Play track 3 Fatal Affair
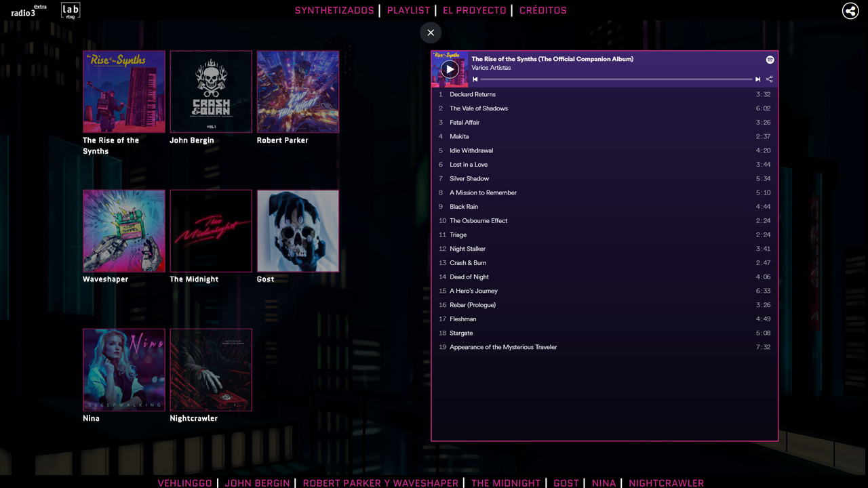 pyautogui.click(x=605, y=123)
